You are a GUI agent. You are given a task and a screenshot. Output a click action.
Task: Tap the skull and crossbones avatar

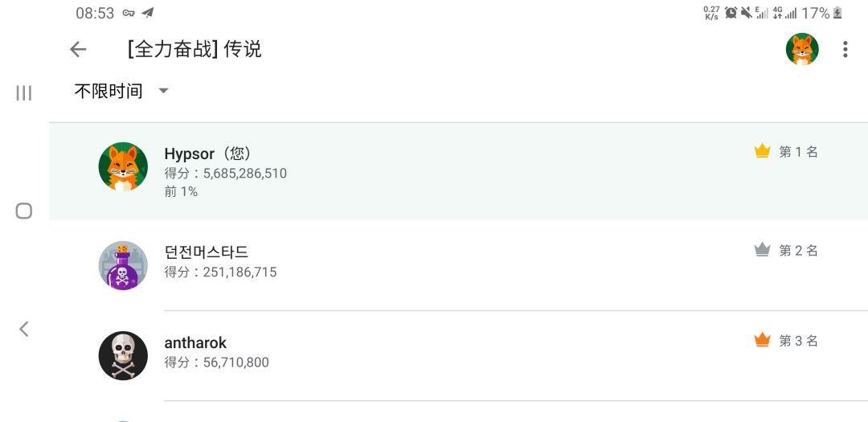point(123,355)
